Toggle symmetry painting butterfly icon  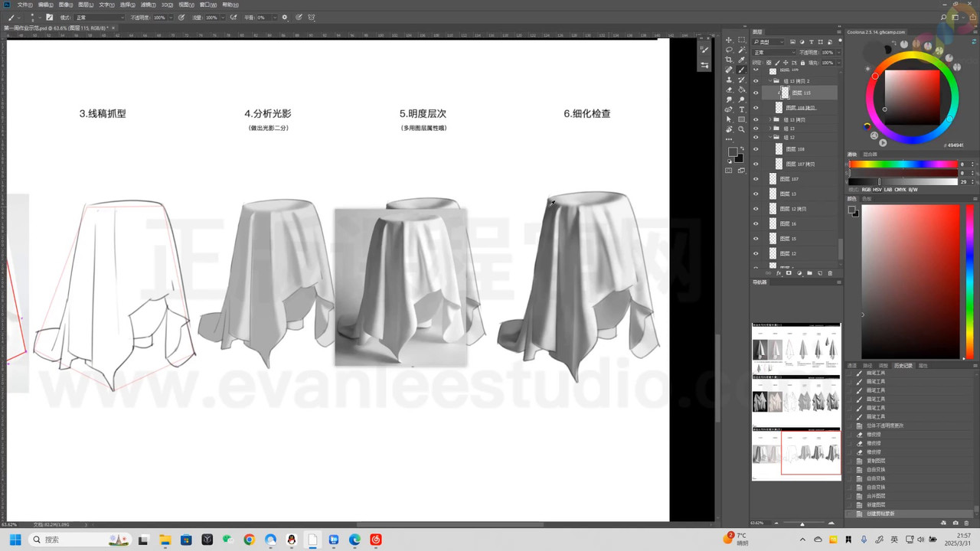312,17
